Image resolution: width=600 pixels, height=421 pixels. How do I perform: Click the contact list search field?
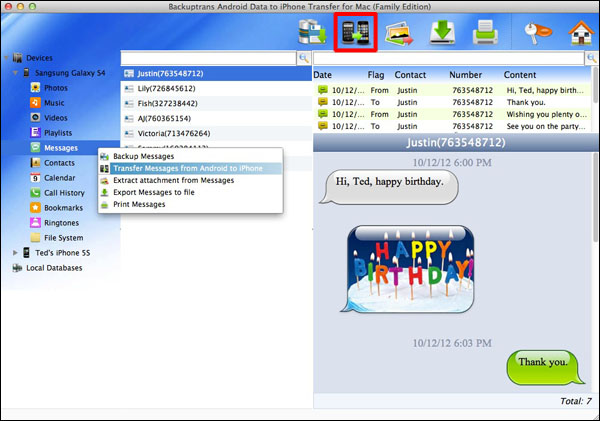(209, 58)
